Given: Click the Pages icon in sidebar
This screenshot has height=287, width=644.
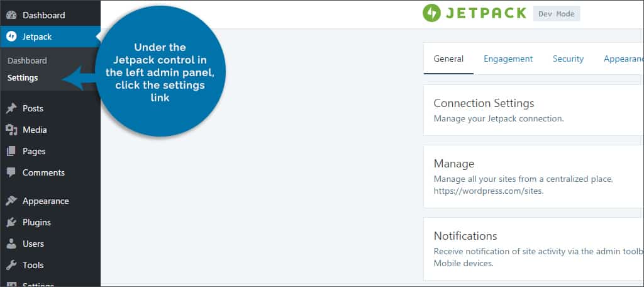Looking at the screenshot, I should 11,151.
